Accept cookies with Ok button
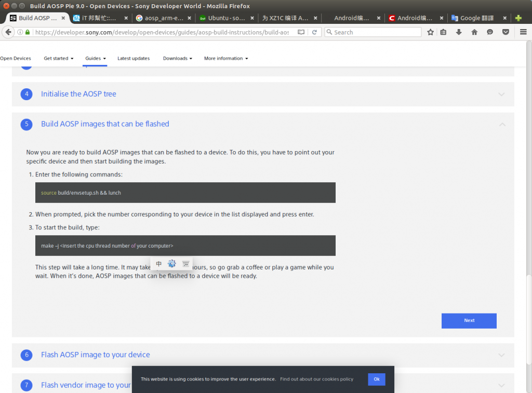 pyautogui.click(x=377, y=379)
